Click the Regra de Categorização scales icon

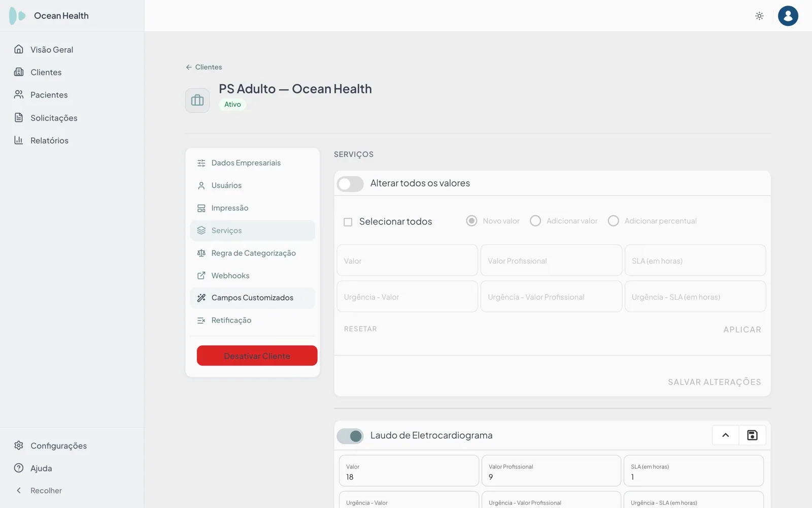point(201,253)
